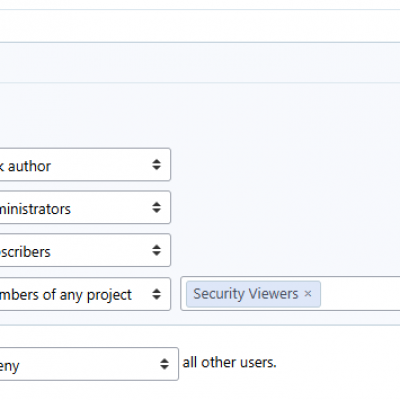Screen dimensions: 400x400
Task: Click the light blue header band above the rules
Action: 200,62
